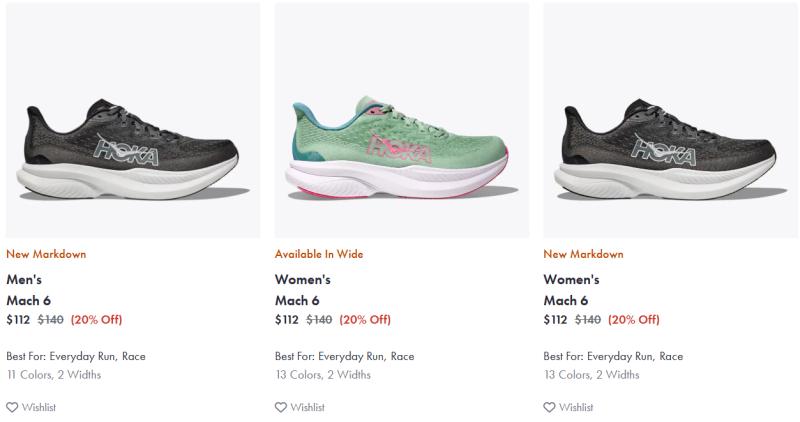This screenshot has height=422, width=800.
Task: Click 13 Colors, 2 Widths on third card
Action: [x=592, y=375]
